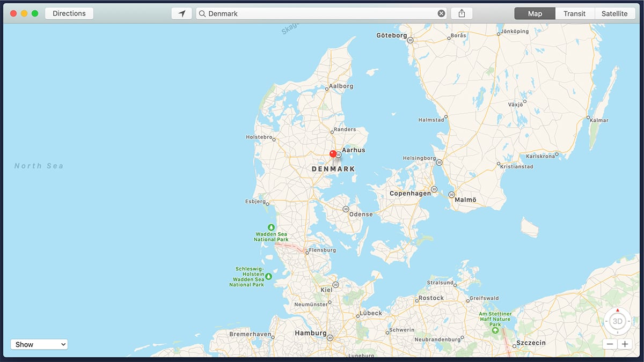Select the Neumünster city label
The image size is (644, 362).
pyautogui.click(x=311, y=305)
